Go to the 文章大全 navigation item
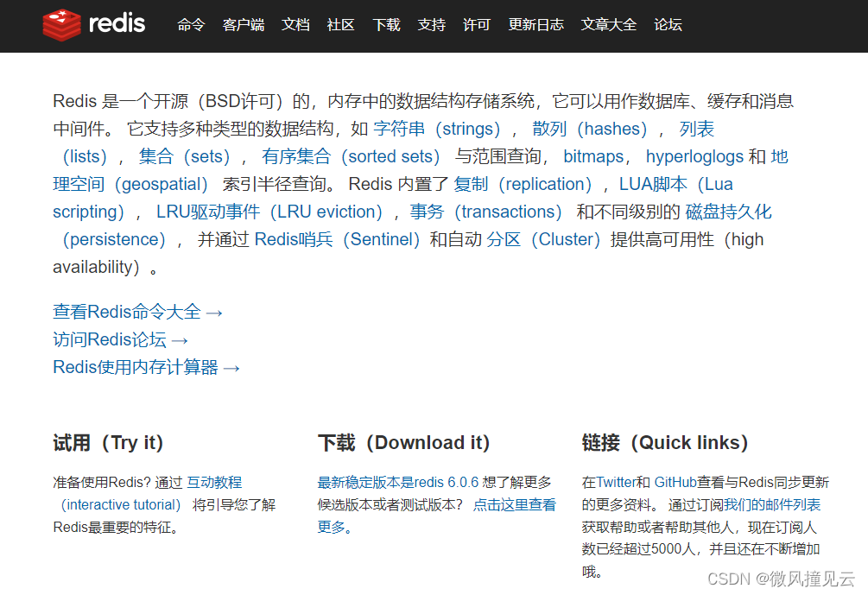 coord(609,25)
